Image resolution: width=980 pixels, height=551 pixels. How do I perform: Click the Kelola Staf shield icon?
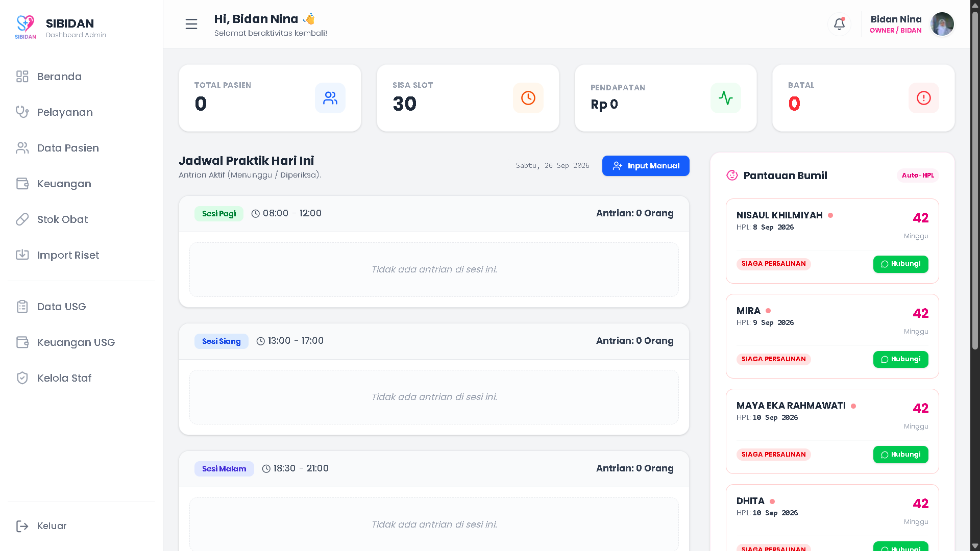point(22,378)
